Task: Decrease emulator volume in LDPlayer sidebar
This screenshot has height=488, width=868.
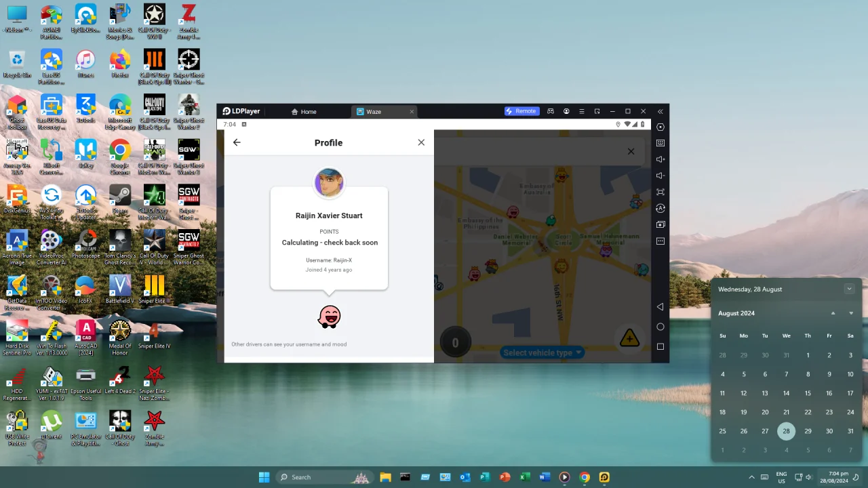Action: point(660,176)
